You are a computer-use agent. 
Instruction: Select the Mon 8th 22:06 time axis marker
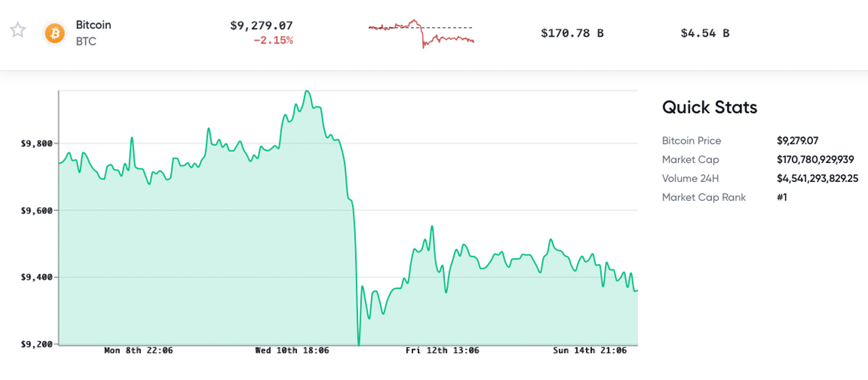[138, 351]
